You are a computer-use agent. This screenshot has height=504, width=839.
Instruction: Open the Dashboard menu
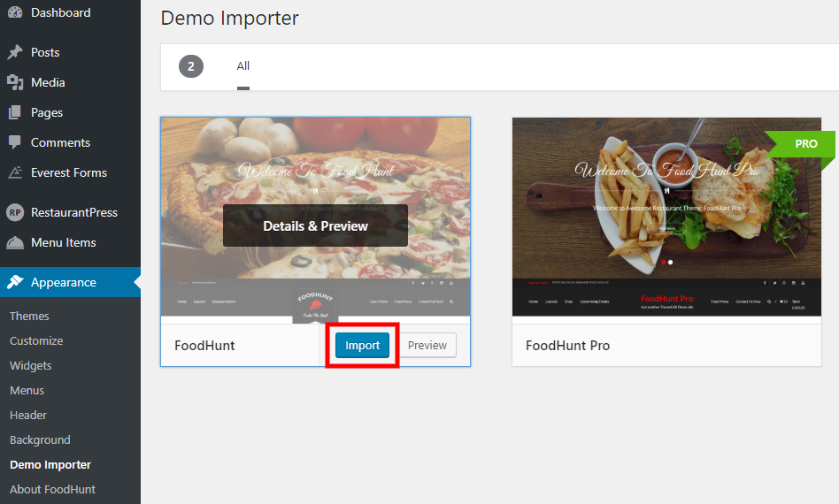[60, 12]
